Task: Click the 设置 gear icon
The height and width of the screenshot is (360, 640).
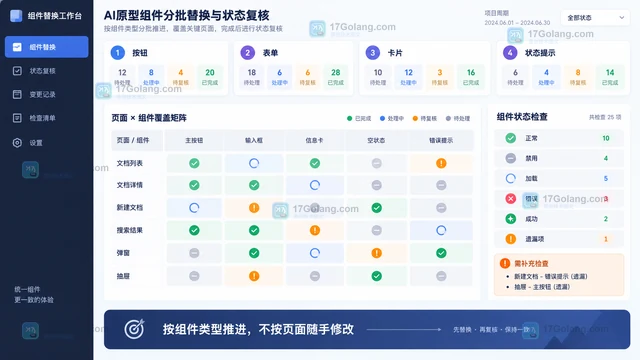Action: click(x=17, y=143)
